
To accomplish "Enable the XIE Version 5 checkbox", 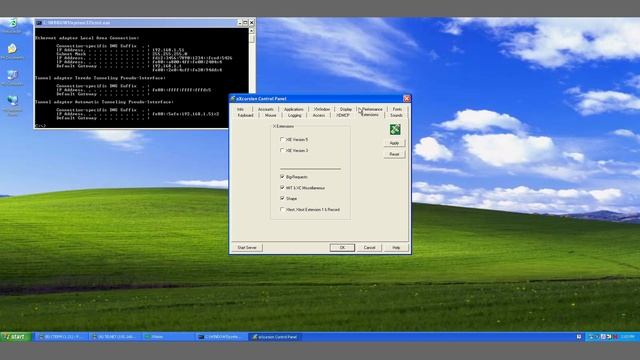I will (282, 139).
